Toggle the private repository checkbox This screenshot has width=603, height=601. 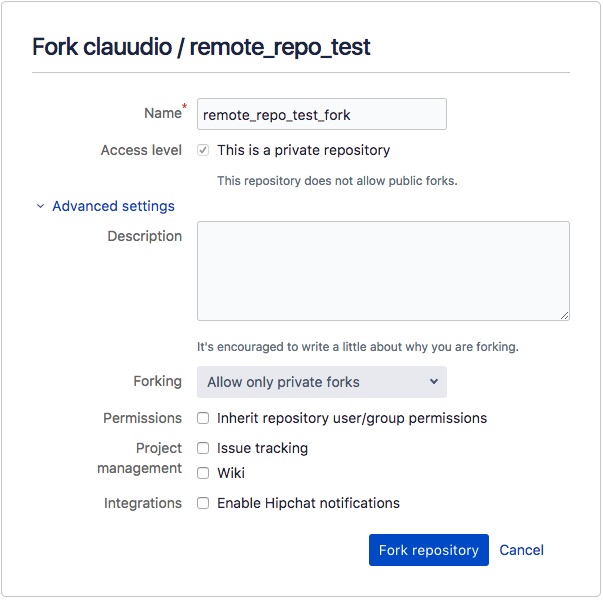tap(203, 151)
